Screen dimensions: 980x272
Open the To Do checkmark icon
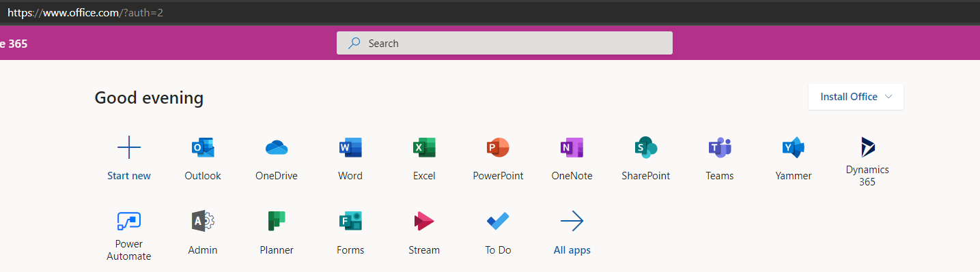point(498,221)
